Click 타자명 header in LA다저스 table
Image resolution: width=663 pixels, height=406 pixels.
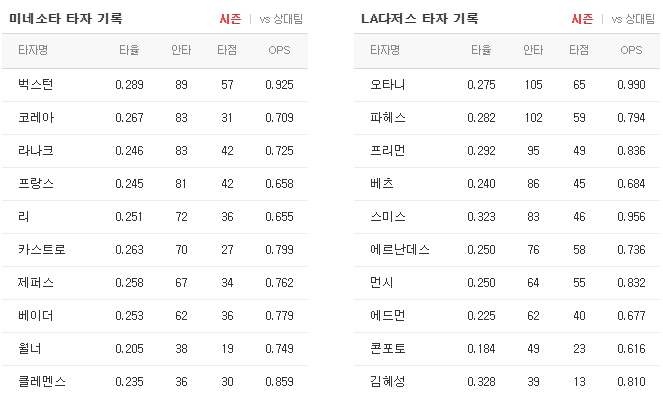(385, 50)
